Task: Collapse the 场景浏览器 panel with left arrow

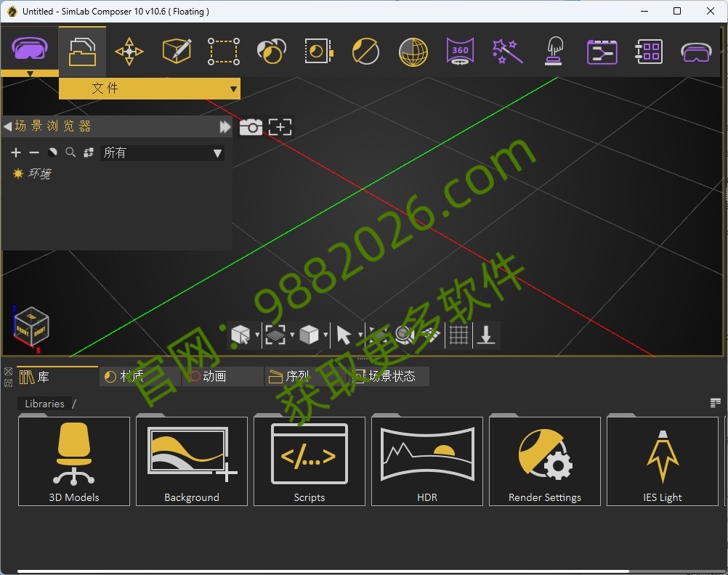Action: [7, 126]
